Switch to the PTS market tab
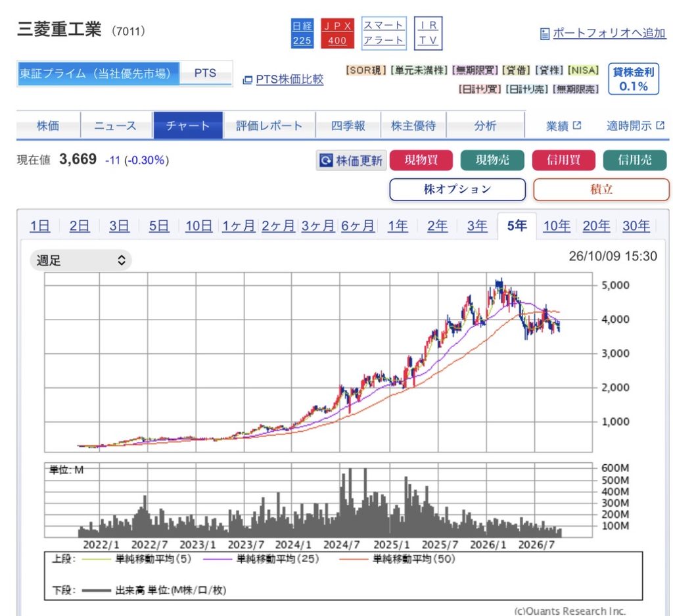This screenshot has height=616, width=673. [x=205, y=74]
